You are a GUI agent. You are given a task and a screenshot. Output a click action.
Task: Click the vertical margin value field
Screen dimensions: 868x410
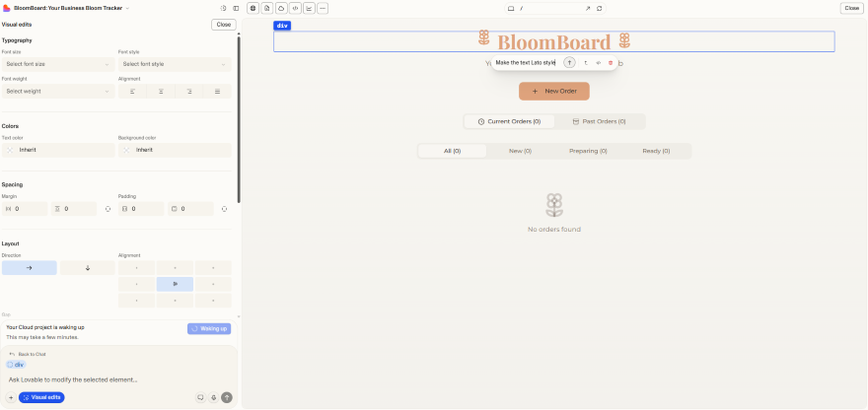(x=74, y=209)
